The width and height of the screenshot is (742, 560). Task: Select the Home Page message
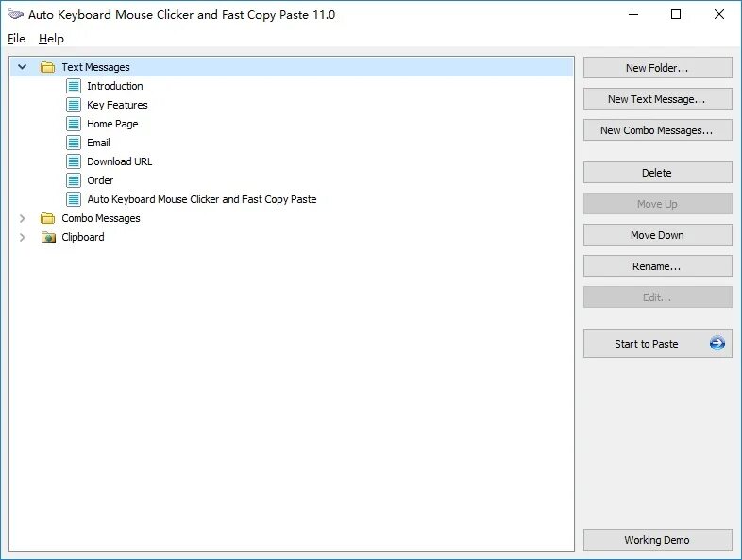click(x=112, y=124)
